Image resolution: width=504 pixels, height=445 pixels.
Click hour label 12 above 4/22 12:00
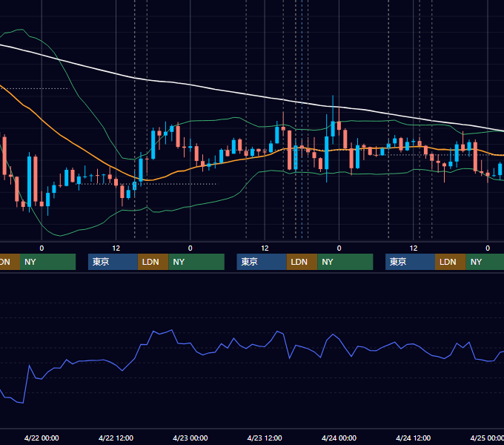(116, 248)
